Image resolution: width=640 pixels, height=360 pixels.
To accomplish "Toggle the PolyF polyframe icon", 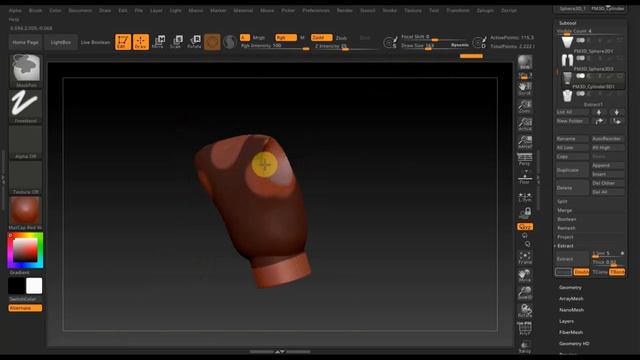I will [525, 329].
